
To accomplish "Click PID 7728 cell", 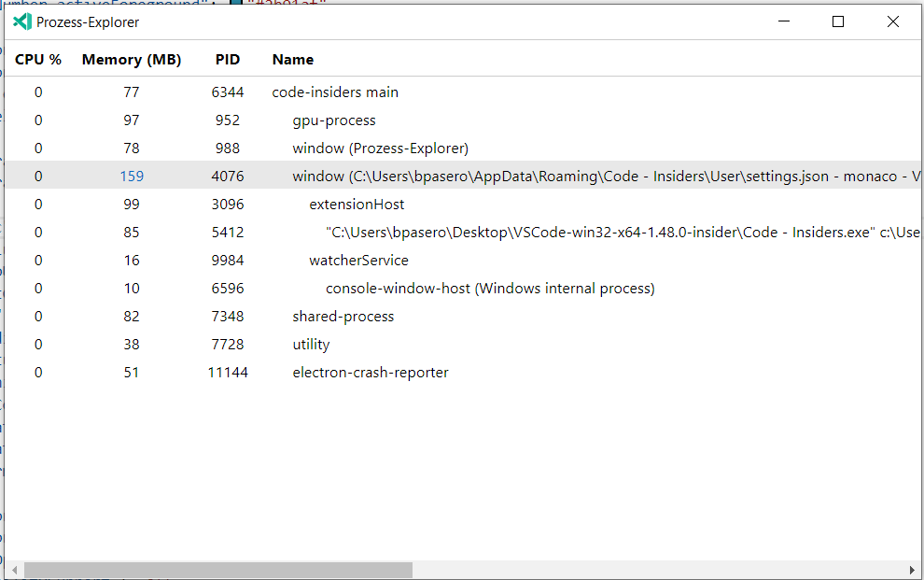I will point(228,345).
